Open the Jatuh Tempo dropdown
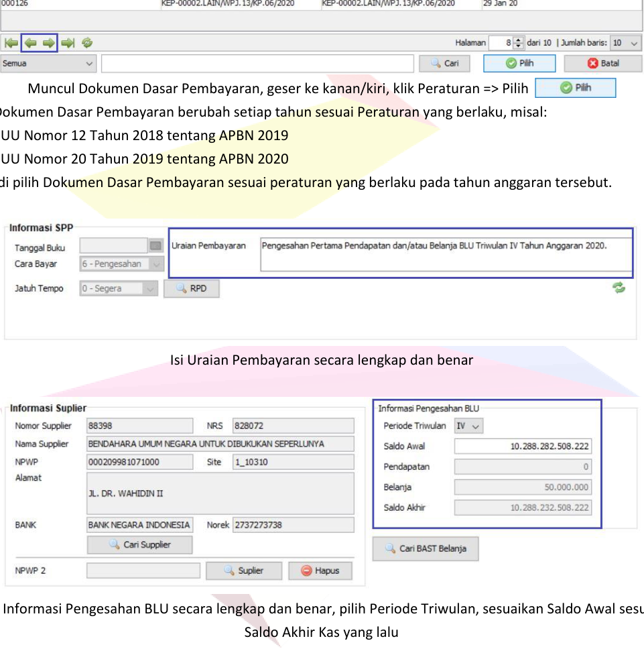This screenshot has width=644, height=657. [x=151, y=288]
